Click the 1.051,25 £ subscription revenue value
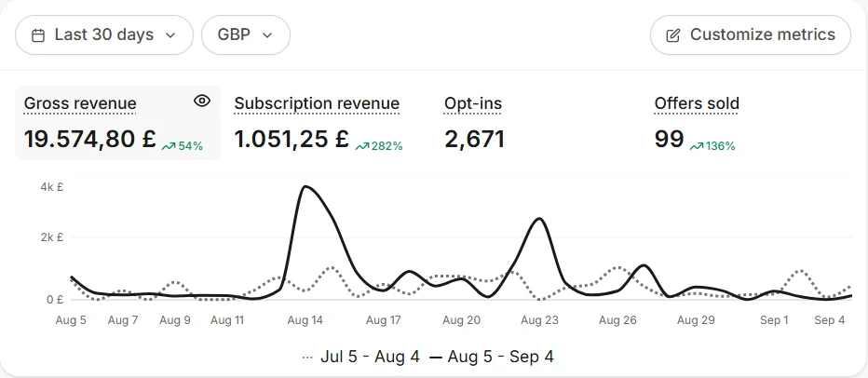 pos(292,139)
